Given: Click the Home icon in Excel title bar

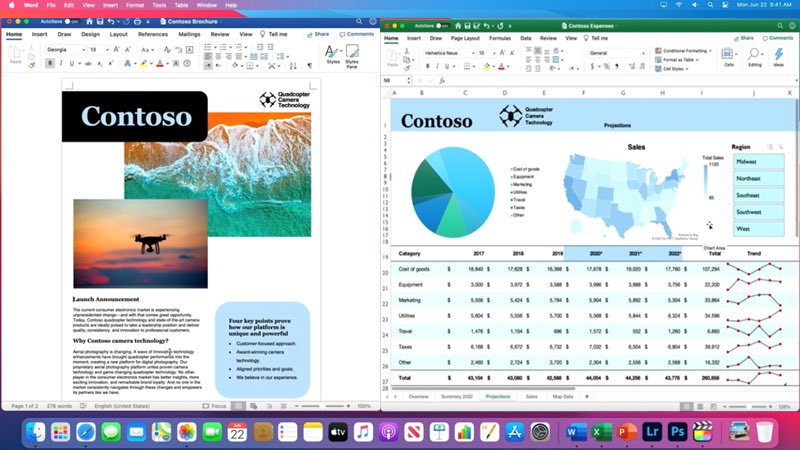Looking at the screenshot, I should [458, 26].
